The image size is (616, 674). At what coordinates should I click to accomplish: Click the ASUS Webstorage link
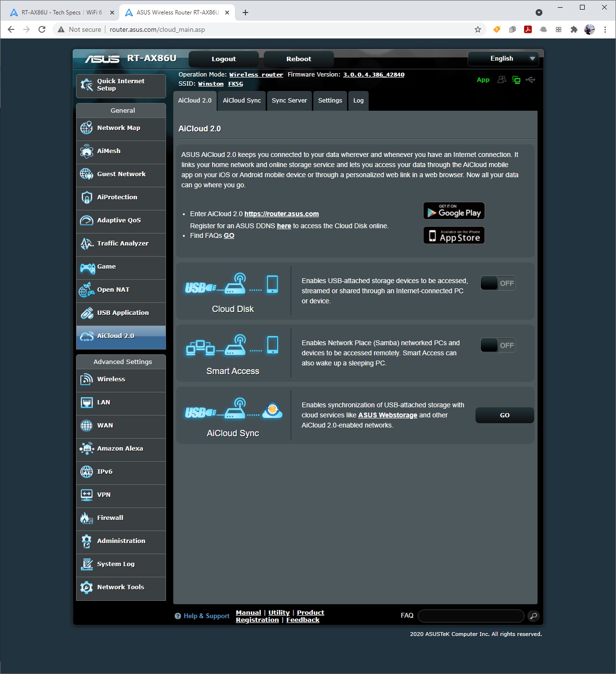click(x=387, y=415)
